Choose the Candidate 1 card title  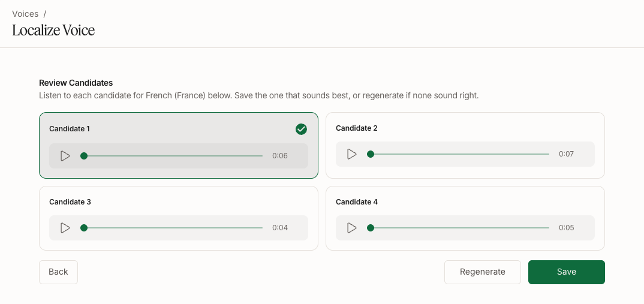pos(70,129)
